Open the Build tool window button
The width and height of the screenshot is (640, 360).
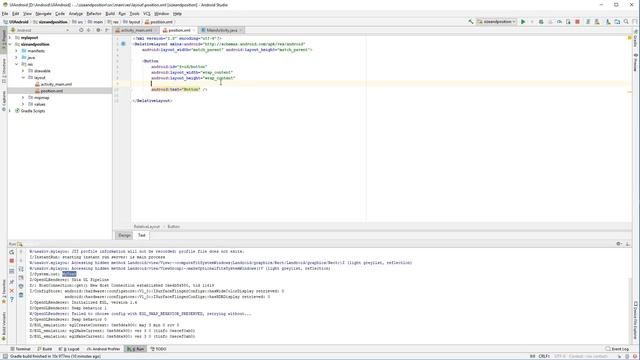pos(44,349)
